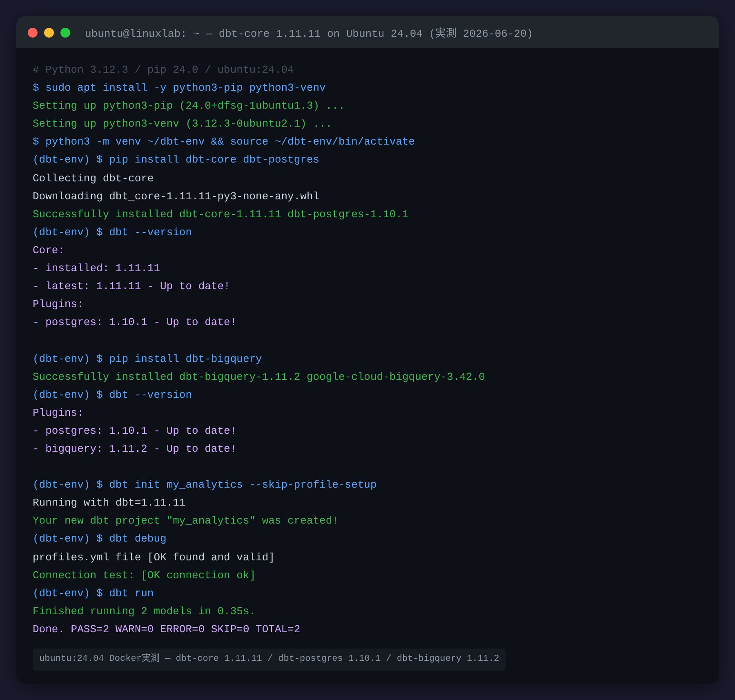
Task: Select the 'dbt run' command line
Action: click(x=93, y=593)
